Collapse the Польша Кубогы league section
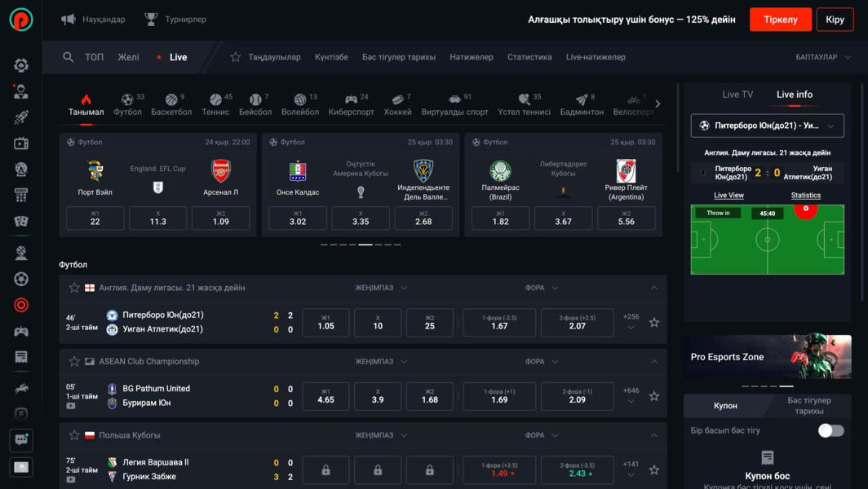 pos(653,435)
